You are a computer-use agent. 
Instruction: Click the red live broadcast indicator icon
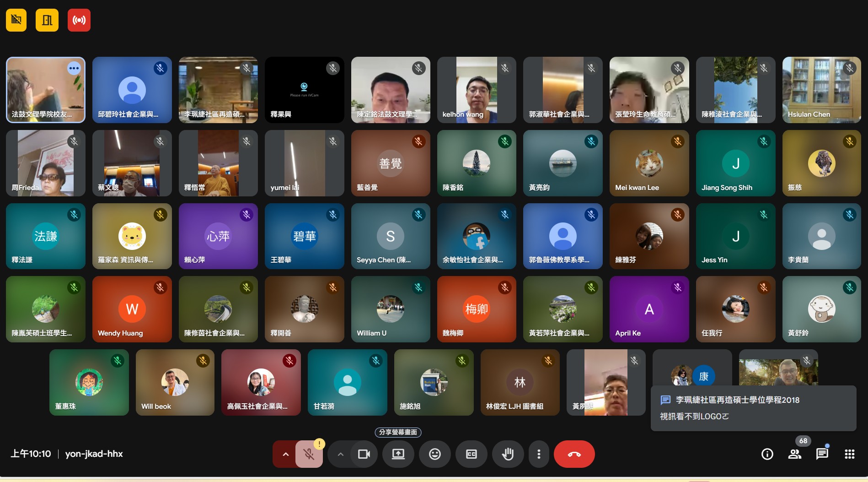tap(79, 20)
